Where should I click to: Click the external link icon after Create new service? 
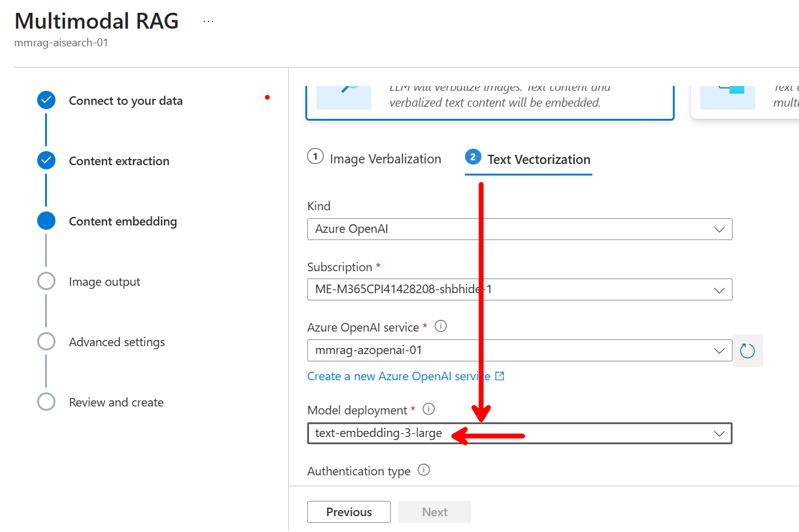point(500,376)
